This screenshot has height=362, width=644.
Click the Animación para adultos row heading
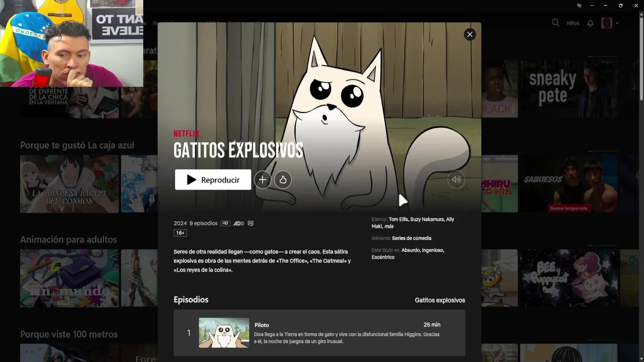tap(68, 240)
